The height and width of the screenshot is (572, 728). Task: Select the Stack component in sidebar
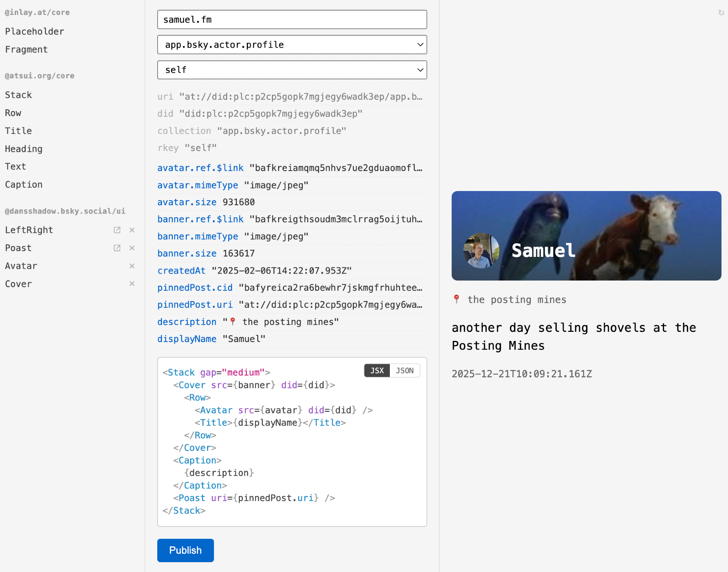tap(19, 95)
